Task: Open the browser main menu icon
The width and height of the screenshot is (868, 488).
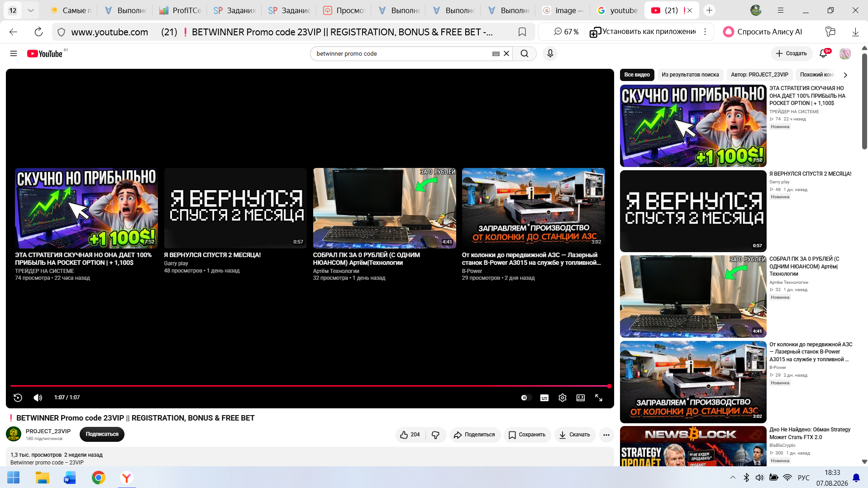Action: coord(781,10)
